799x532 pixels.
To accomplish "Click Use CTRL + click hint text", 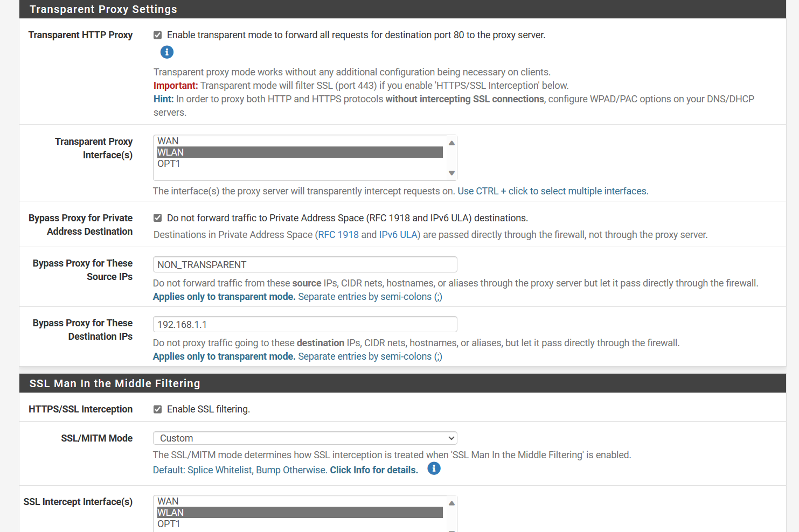I will pos(553,191).
